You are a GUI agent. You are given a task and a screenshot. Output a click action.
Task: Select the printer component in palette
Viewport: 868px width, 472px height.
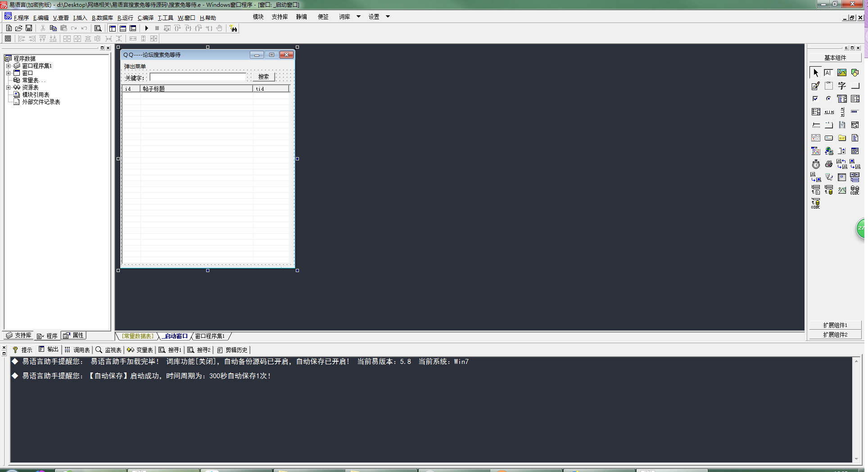click(828, 164)
